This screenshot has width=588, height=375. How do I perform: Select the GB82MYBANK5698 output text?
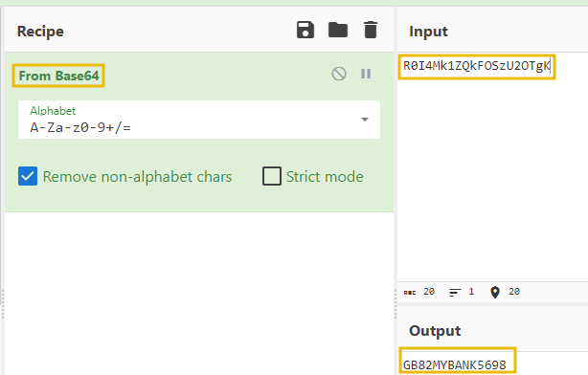pos(455,364)
